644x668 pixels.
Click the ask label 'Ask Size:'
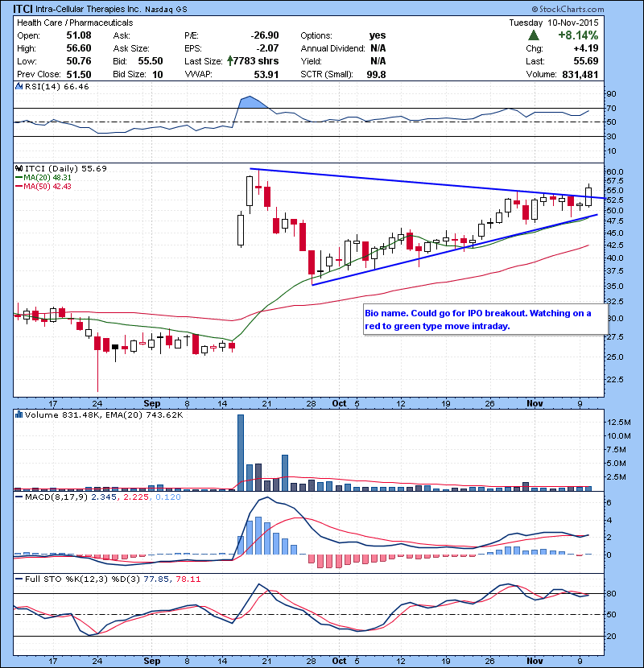pyautogui.click(x=131, y=48)
